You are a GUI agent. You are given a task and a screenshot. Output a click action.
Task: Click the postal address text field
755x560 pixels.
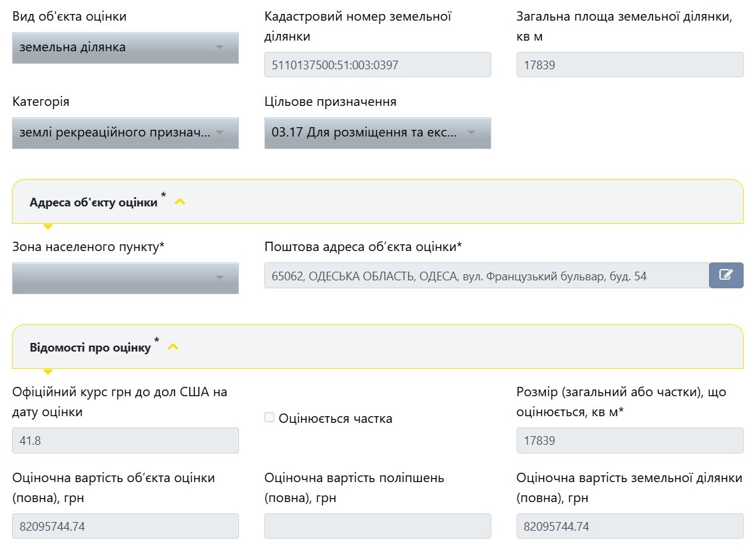click(486, 276)
